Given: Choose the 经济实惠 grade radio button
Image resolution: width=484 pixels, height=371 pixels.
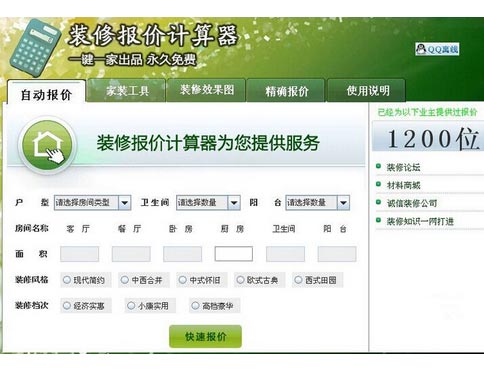Looking at the screenshot, I should point(67,305).
